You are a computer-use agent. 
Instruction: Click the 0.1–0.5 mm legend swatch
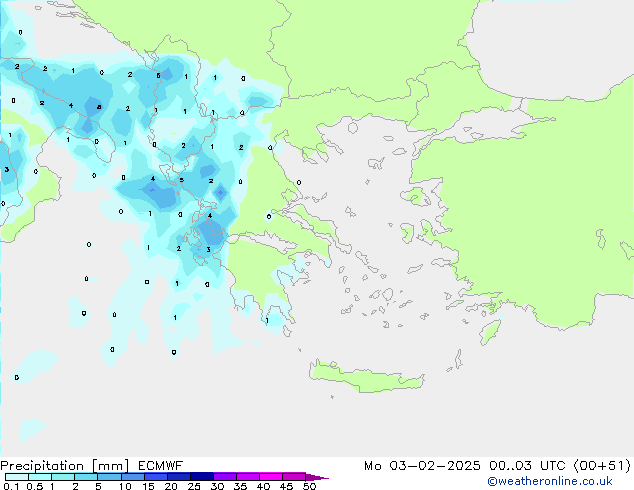[17, 477]
